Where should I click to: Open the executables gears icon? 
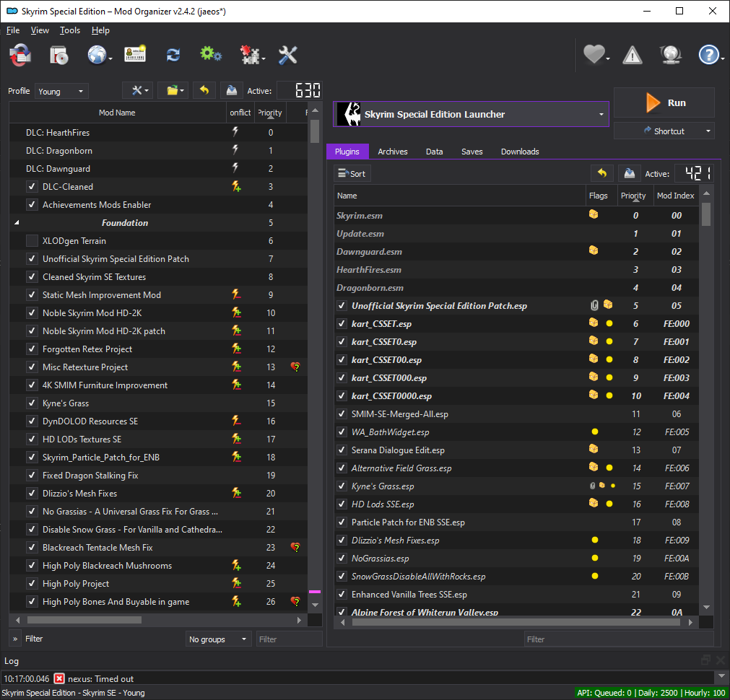click(210, 54)
